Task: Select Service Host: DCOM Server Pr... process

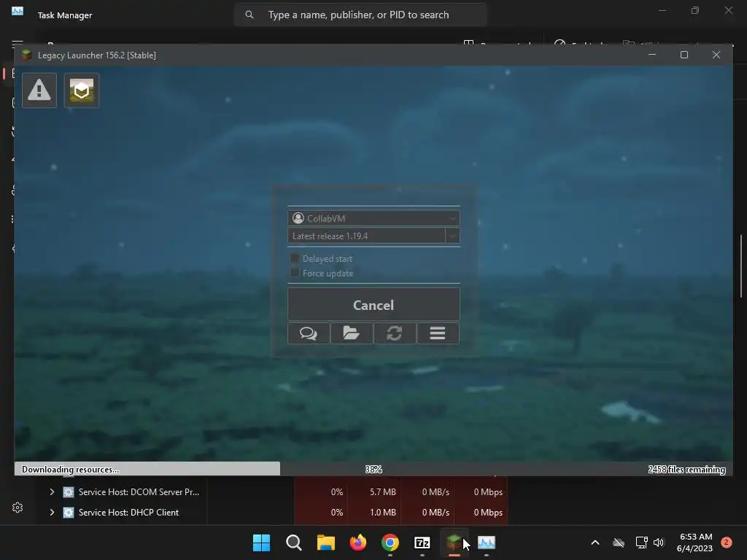Action: pyautogui.click(x=139, y=492)
